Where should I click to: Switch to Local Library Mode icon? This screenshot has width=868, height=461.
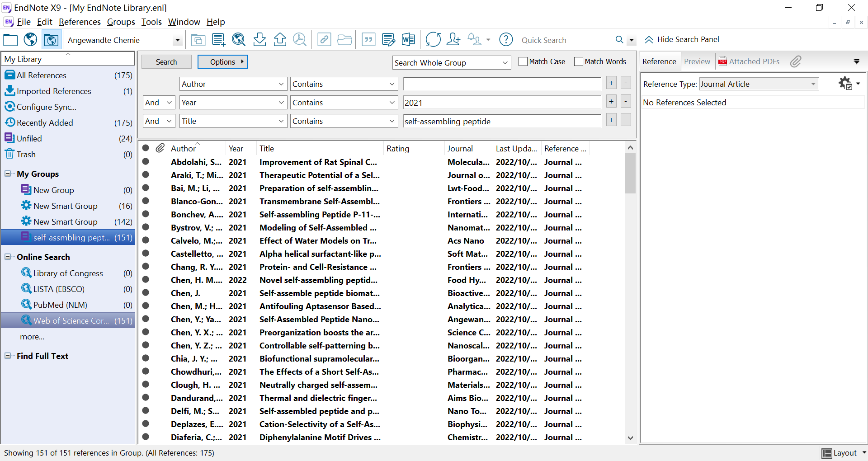click(x=10, y=40)
